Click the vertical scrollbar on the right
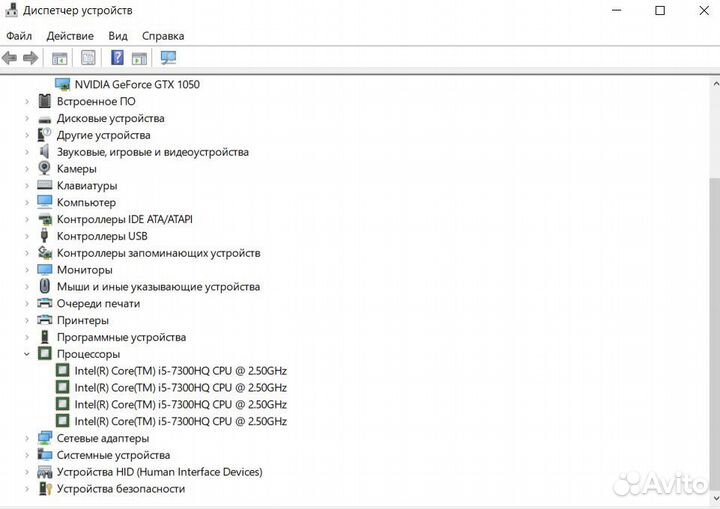 [712, 300]
